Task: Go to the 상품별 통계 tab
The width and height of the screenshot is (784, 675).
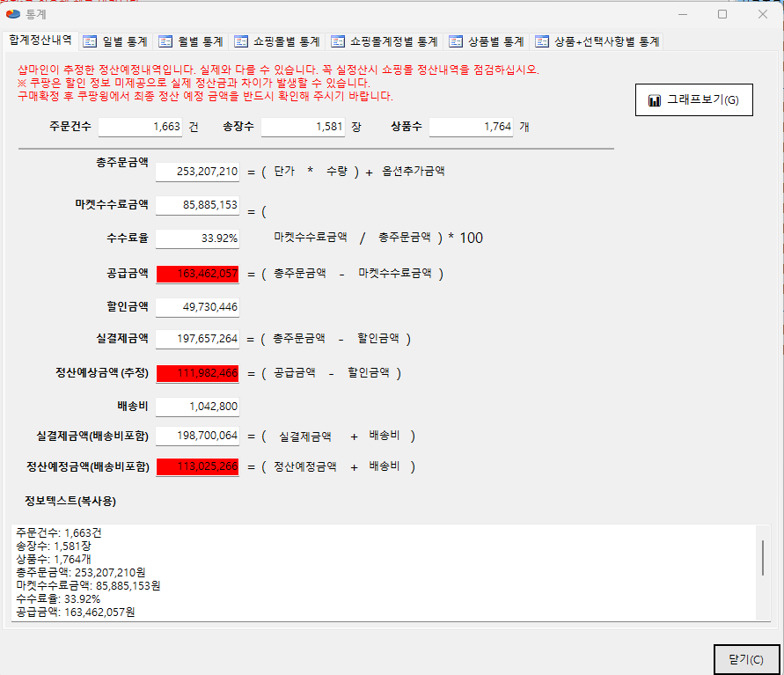Action: [487, 41]
